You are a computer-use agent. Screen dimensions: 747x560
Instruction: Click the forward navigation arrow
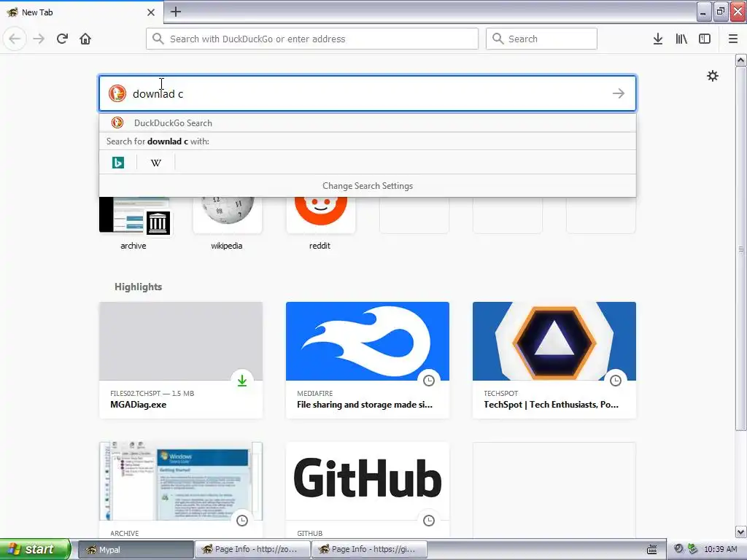(x=39, y=39)
